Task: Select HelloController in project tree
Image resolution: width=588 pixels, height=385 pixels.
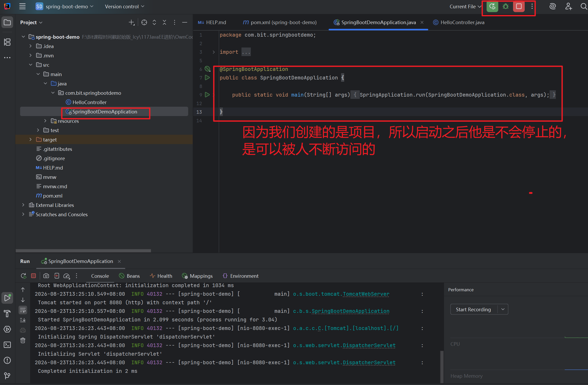Action: (x=89, y=102)
